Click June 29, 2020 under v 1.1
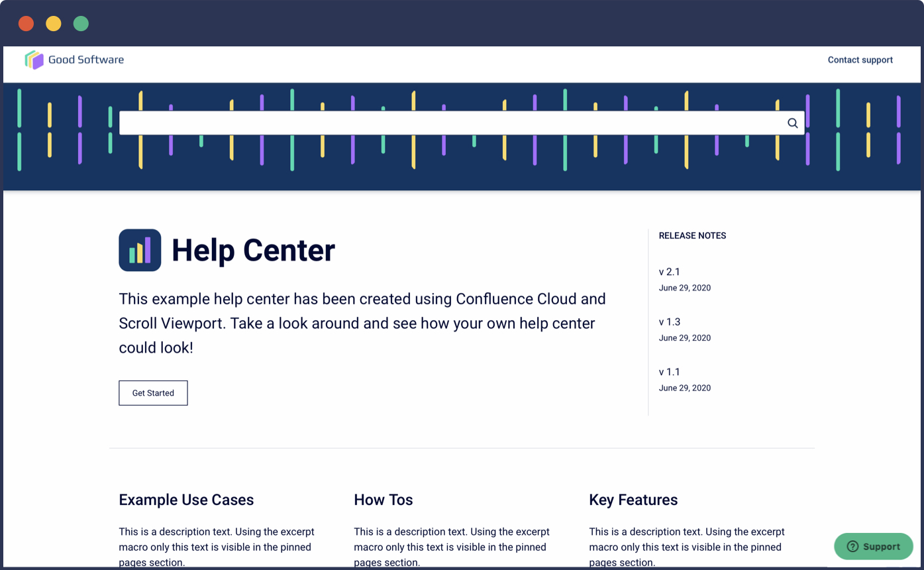This screenshot has width=924, height=570. pos(685,388)
